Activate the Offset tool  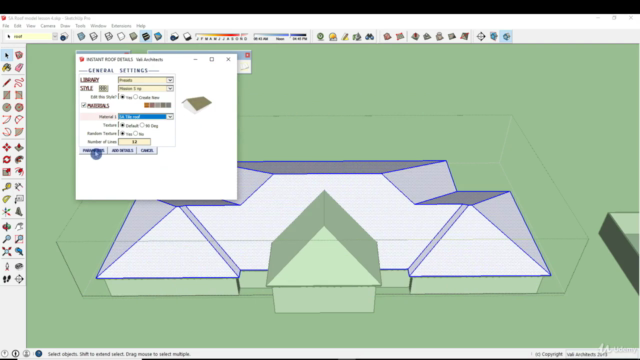click(x=19, y=172)
